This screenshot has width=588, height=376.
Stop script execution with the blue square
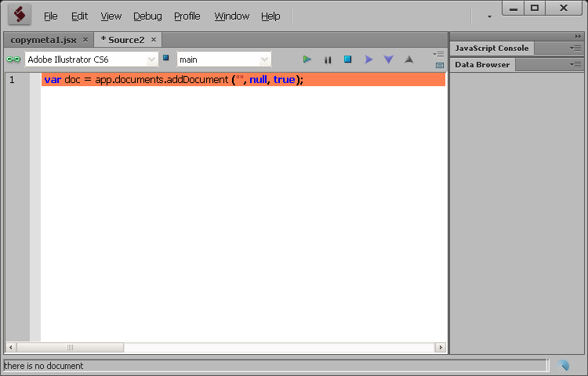347,60
